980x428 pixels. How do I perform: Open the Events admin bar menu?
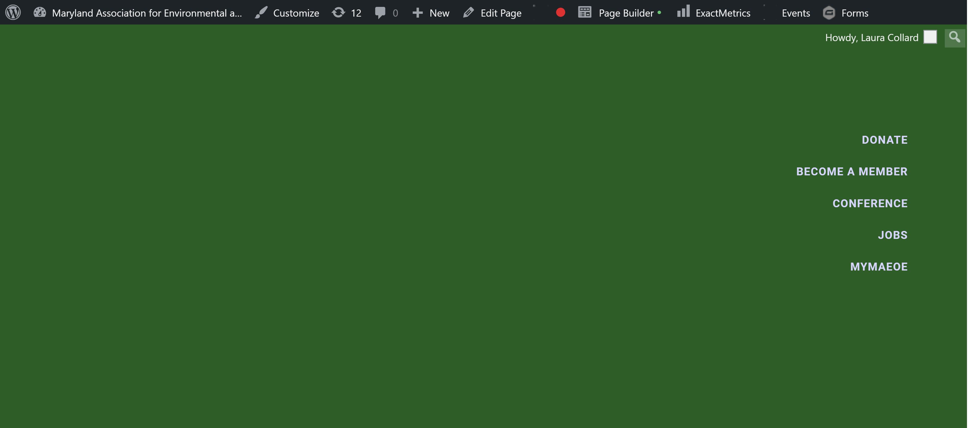tap(795, 13)
